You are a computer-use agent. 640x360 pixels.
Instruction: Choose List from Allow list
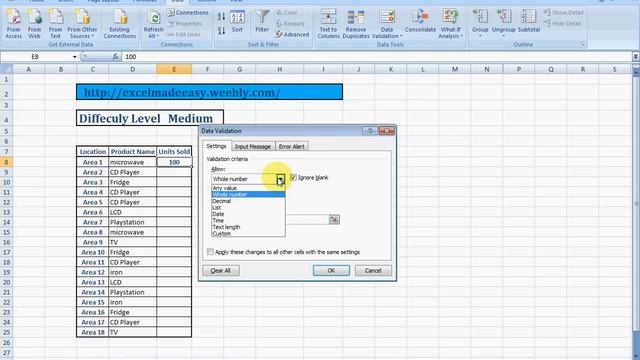248,208
